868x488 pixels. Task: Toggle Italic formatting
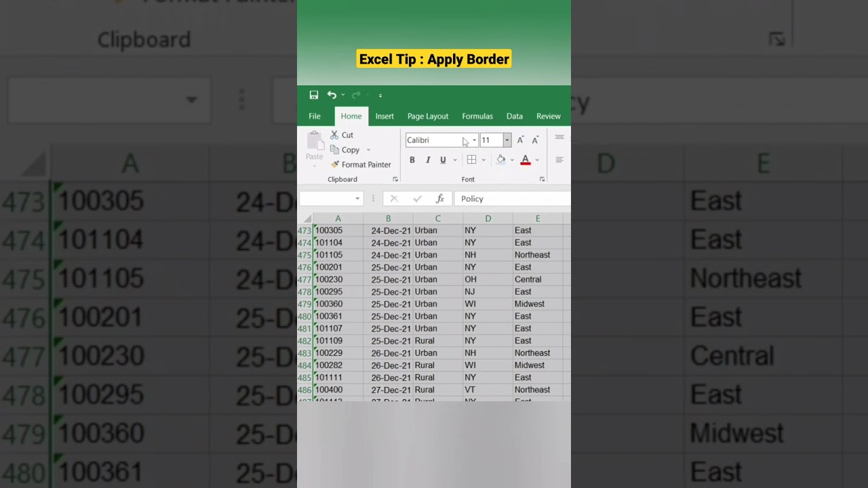click(428, 160)
